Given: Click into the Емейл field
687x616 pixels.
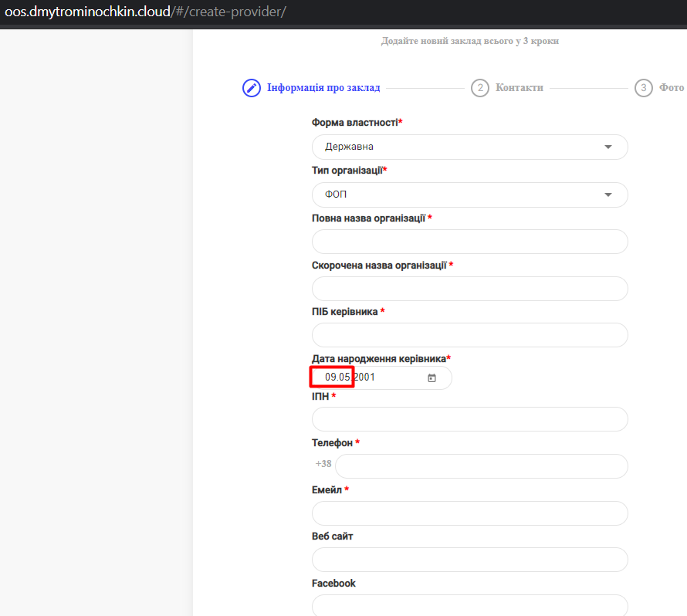Looking at the screenshot, I should (469, 513).
